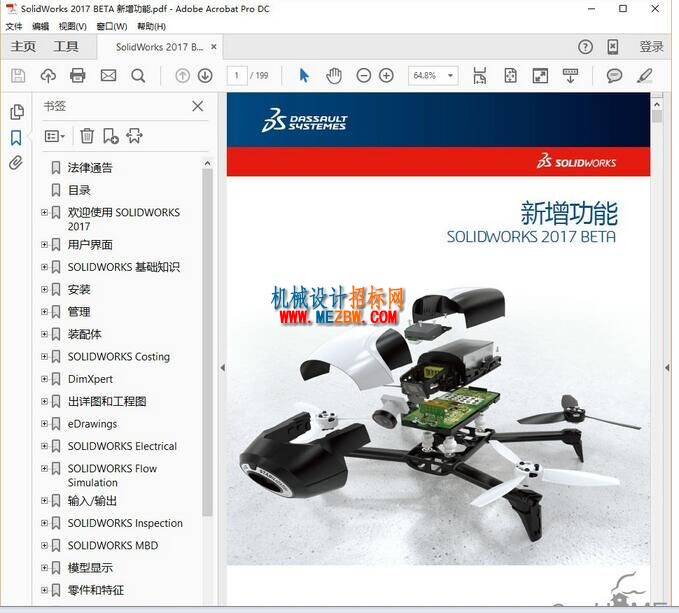Open the 帮助(H) menu
Image resolution: width=679 pixels, height=613 pixels.
(152, 27)
